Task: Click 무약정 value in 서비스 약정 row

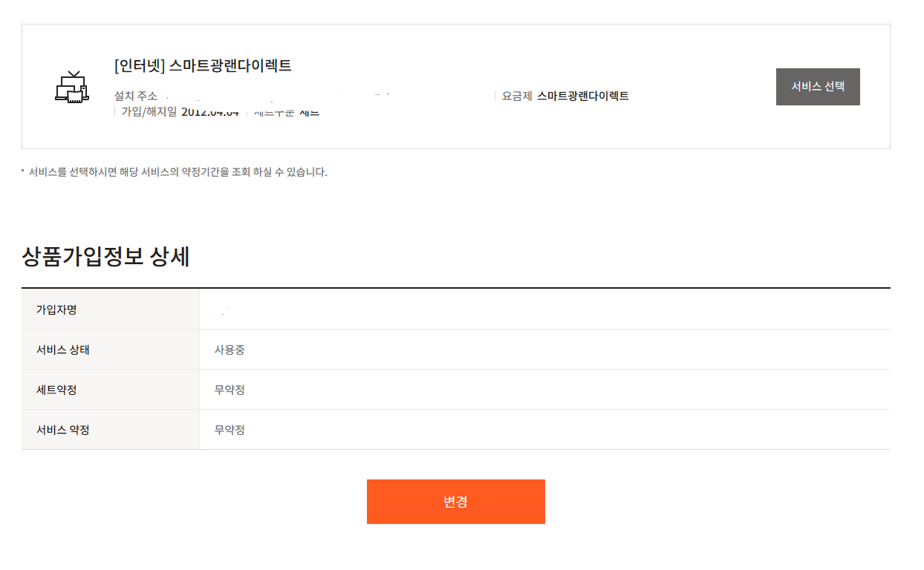Action: click(x=230, y=430)
